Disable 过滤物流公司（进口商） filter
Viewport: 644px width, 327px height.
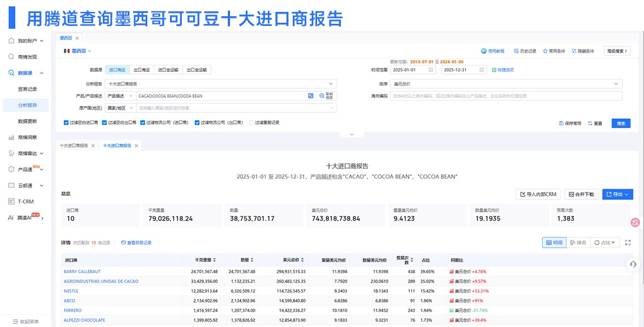click(143, 122)
